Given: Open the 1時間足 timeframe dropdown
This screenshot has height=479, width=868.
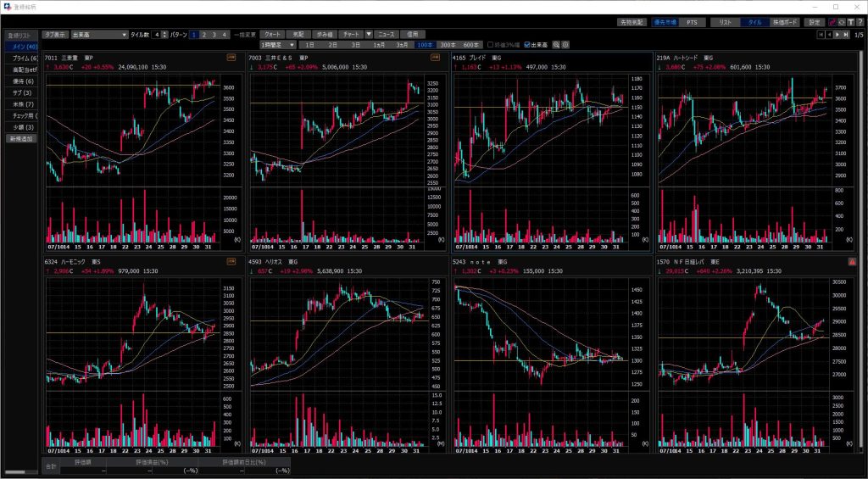Looking at the screenshot, I should point(278,45).
